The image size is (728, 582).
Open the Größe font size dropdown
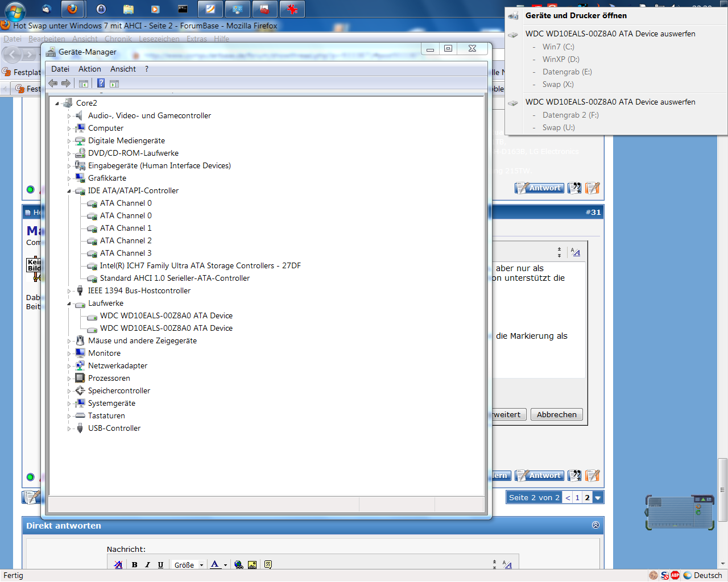tap(188, 565)
